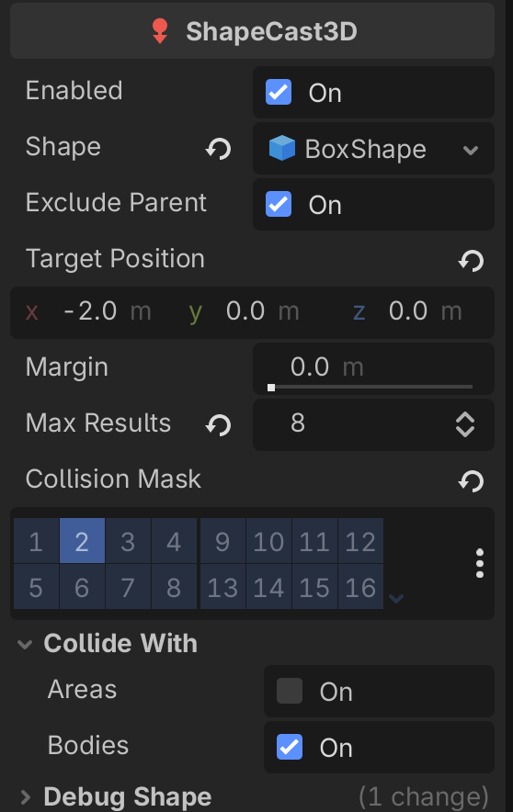Revert the Collision Mask value
The height and width of the screenshot is (812, 513).
(x=471, y=481)
